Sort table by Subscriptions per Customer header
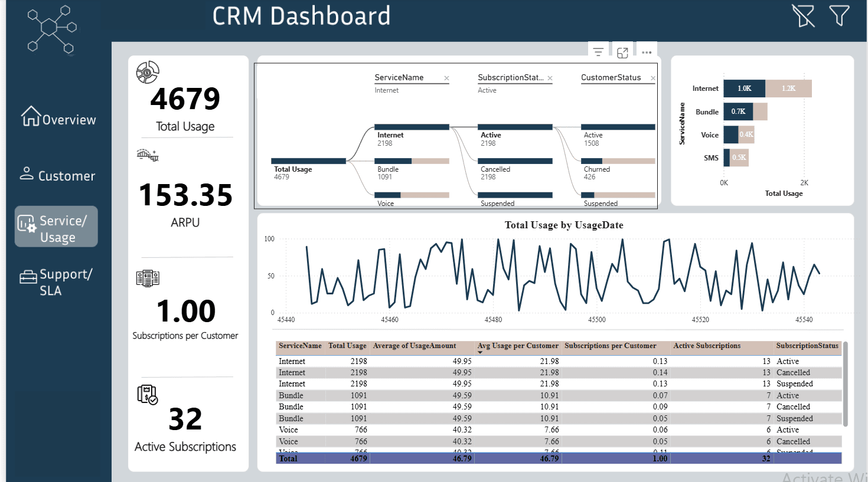 click(x=610, y=346)
